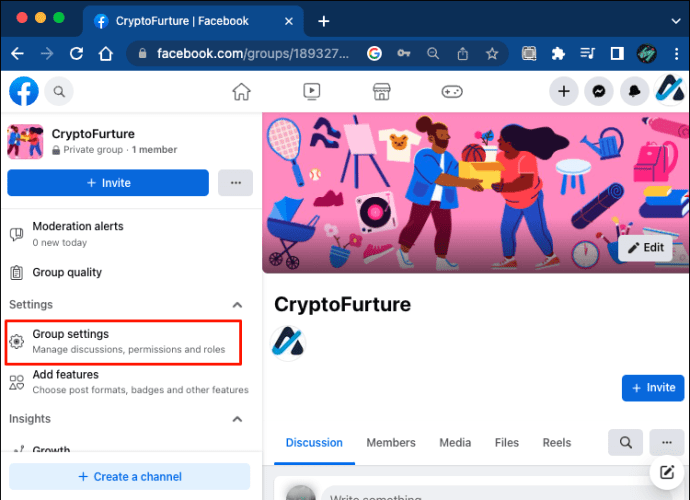Open the three-dot menu beside sidebar Invite

(235, 183)
